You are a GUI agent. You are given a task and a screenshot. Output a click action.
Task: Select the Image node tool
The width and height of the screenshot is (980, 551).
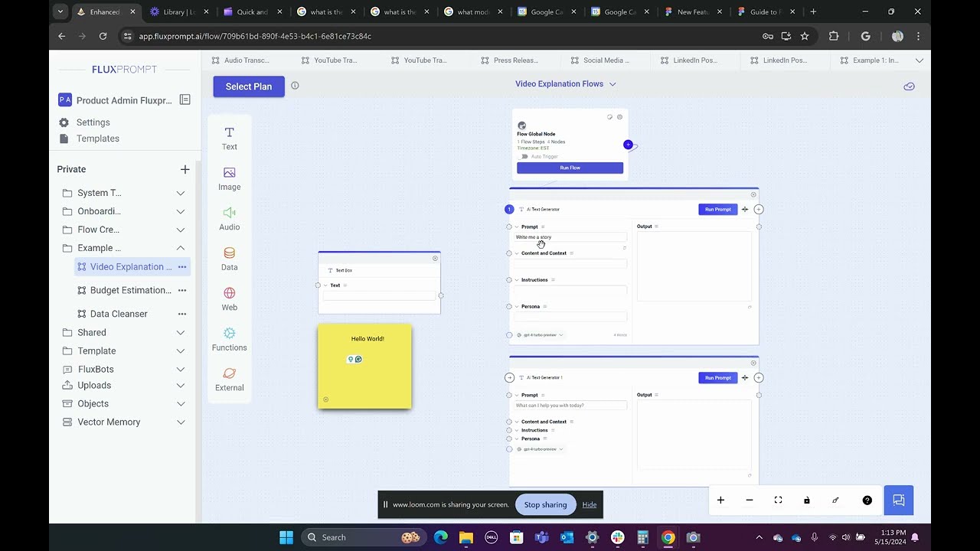click(229, 179)
